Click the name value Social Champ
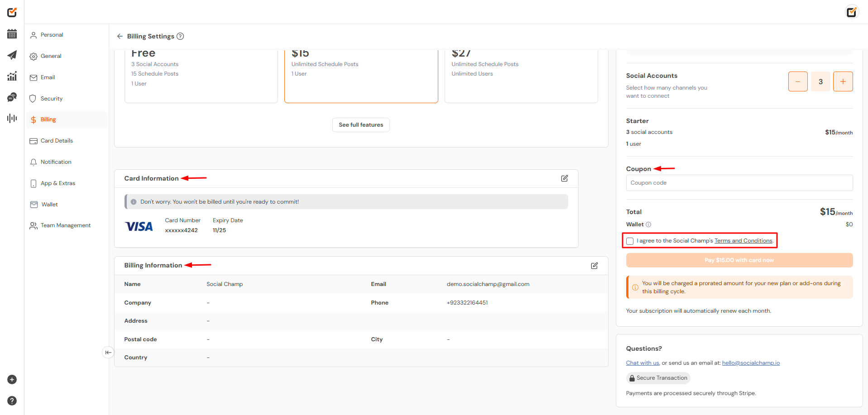This screenshot has width=868, height=415. pos(225,284)
